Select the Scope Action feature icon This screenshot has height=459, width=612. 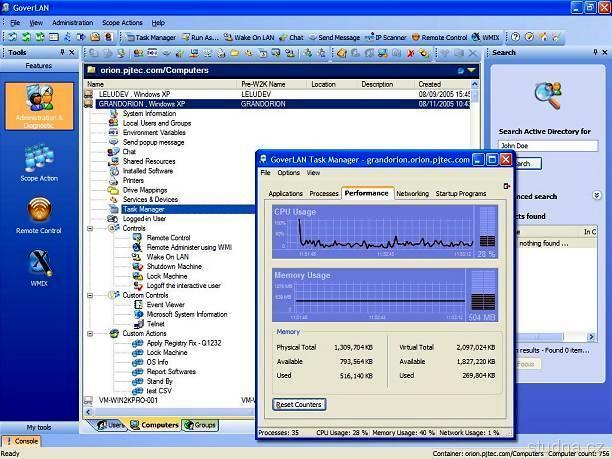click(x=39, y=163)
